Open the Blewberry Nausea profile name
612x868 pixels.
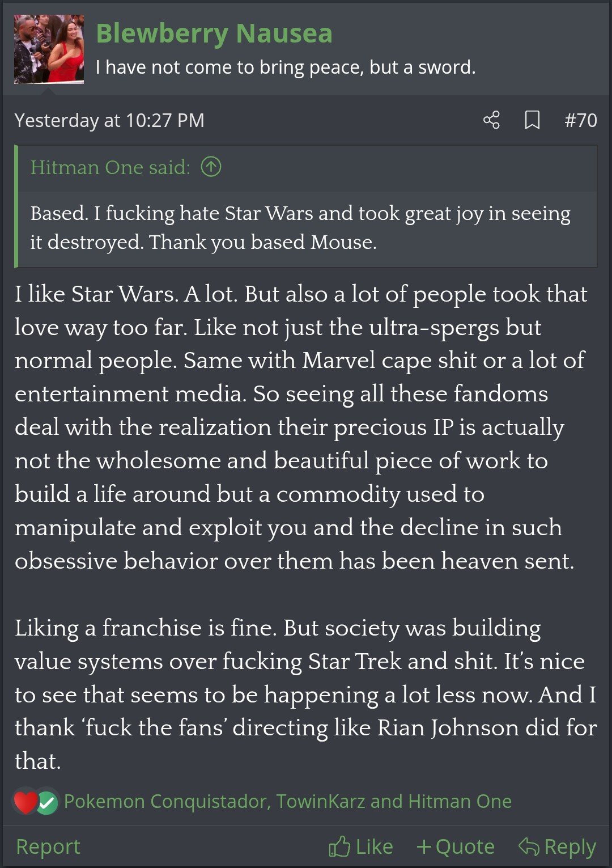point(214,33)
